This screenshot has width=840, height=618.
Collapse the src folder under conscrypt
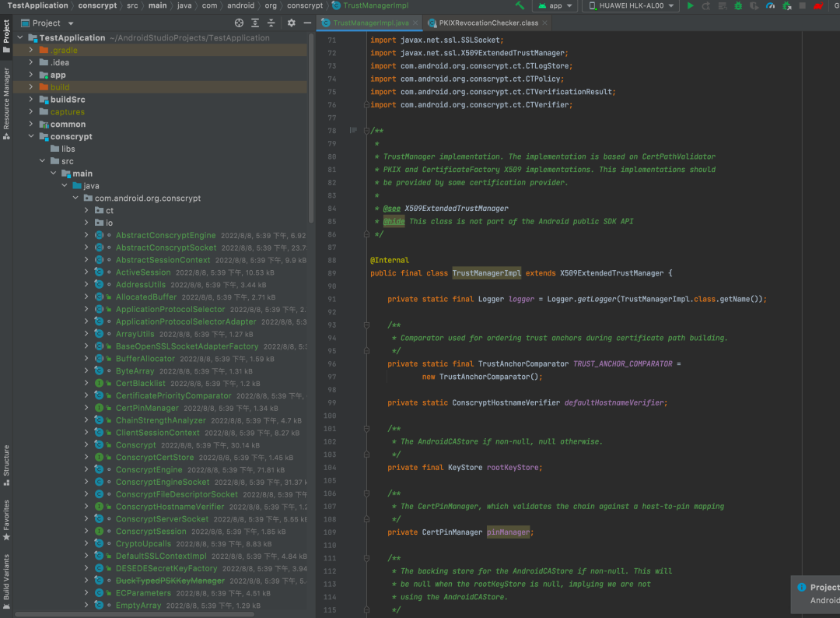(42, 161)
